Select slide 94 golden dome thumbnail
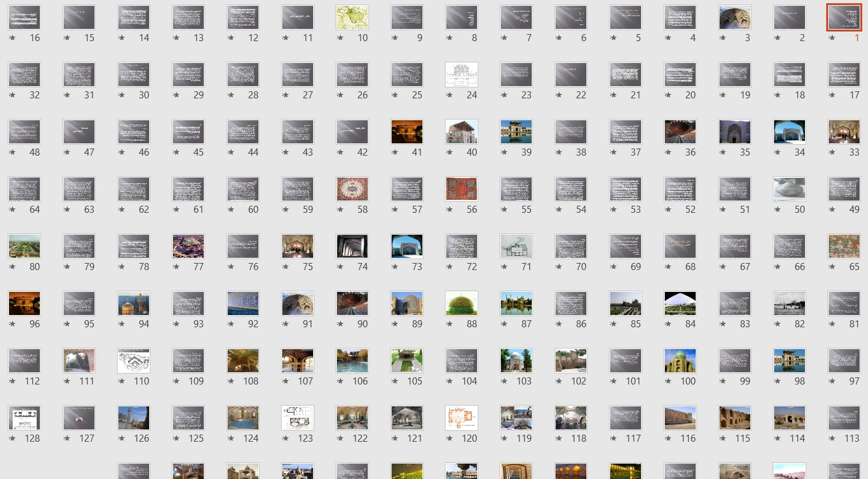The width and height of the screenshot is (868, 479). click(134, 303)
